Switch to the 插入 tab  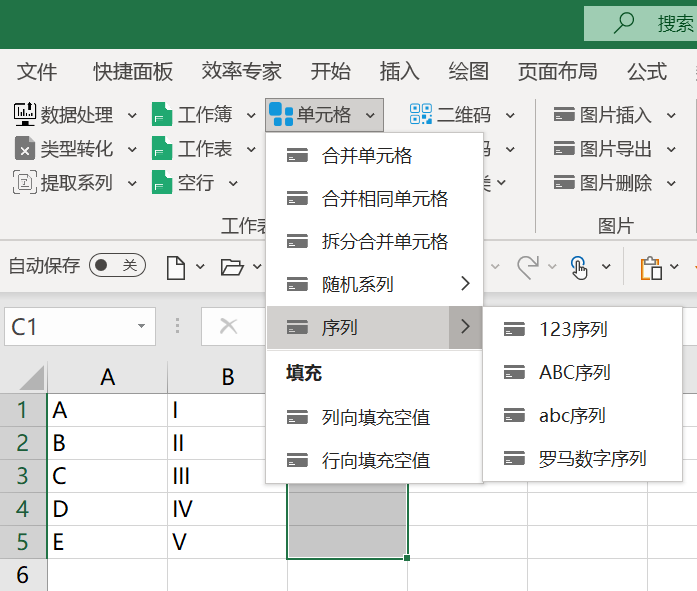pos(399,72)
